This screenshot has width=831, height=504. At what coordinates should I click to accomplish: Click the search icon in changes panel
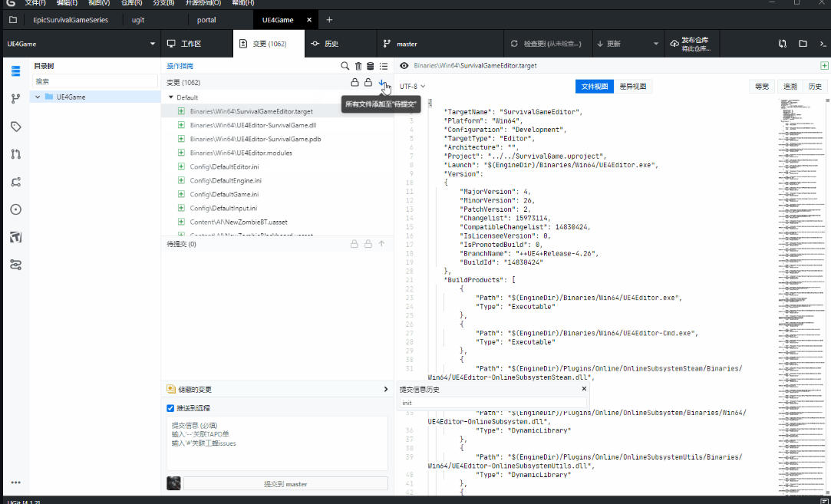(345, 67)
